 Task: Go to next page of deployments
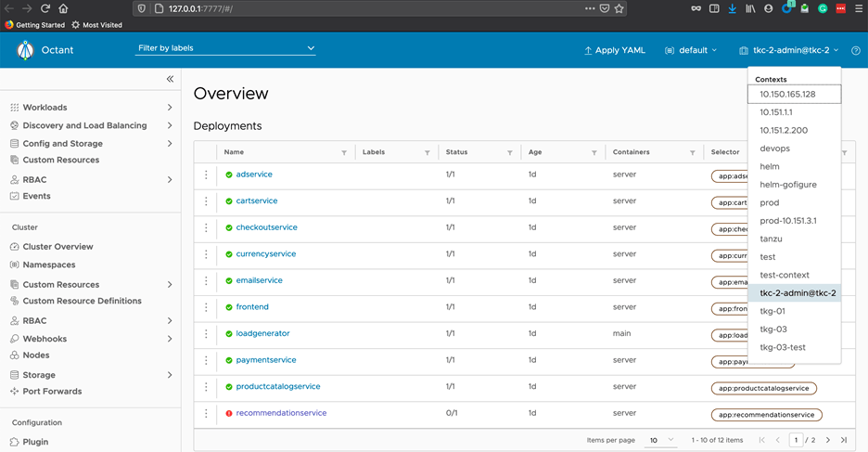point(828,440)
